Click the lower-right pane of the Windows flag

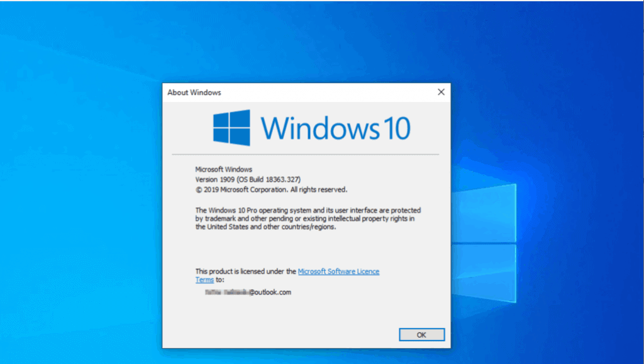tap(241, 137)
